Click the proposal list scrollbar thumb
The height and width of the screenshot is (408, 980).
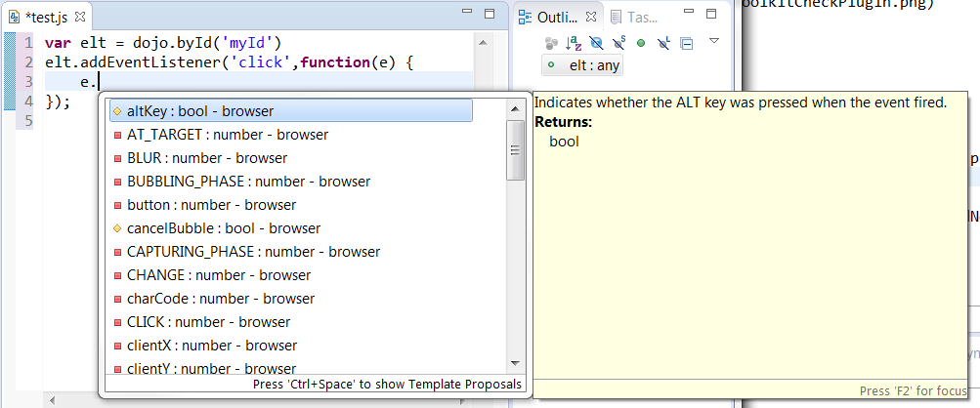[x=516, y=150]
